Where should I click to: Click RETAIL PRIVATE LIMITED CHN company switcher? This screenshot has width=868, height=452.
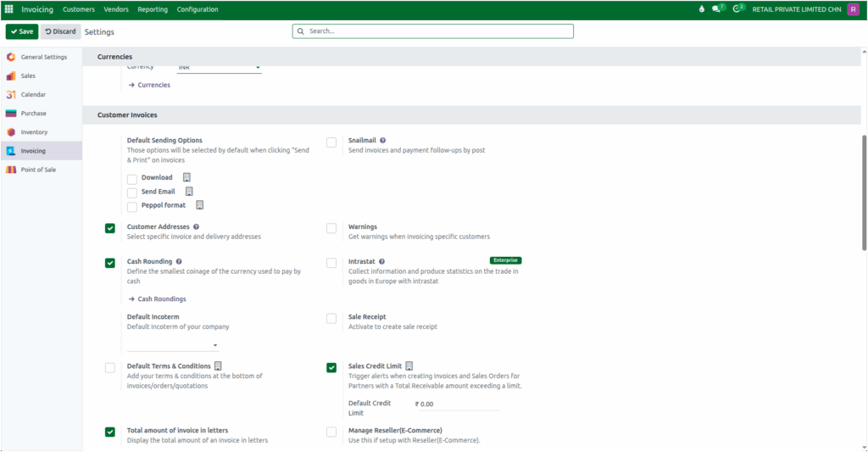point(797,9)
